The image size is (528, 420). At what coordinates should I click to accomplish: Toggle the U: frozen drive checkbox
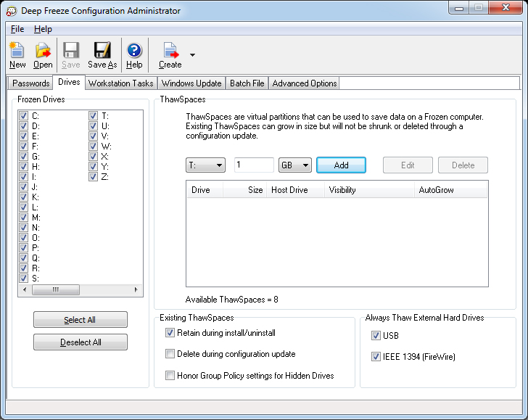(94, 126)
